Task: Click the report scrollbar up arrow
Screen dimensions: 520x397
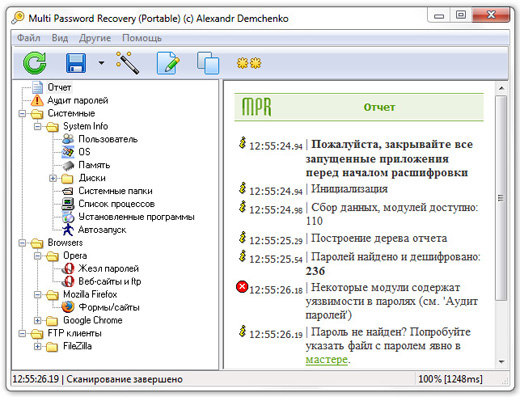Action: point(501,88)
